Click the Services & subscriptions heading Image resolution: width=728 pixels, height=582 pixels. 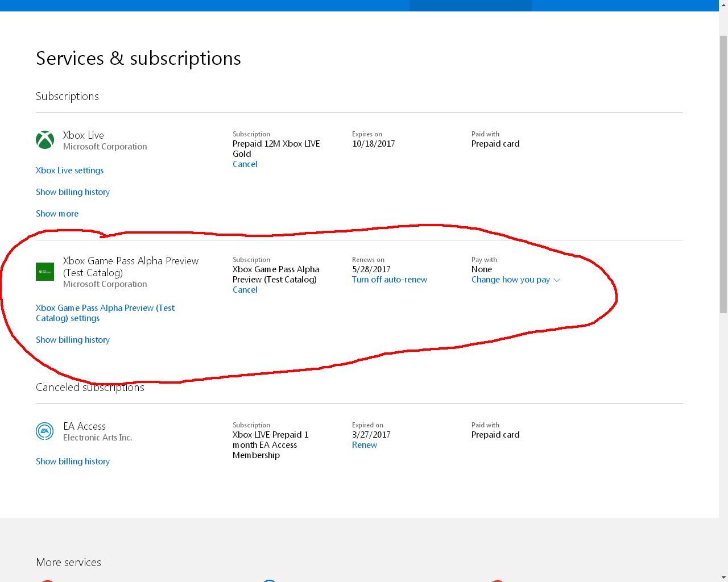click(138, 59)
